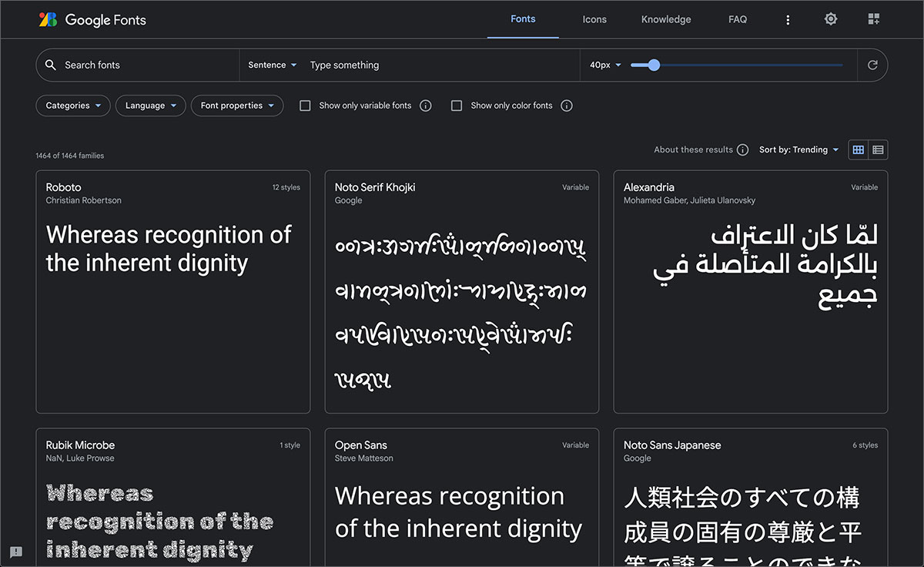Open the Knowledge section
924x567 pixels.
[665, 19]
